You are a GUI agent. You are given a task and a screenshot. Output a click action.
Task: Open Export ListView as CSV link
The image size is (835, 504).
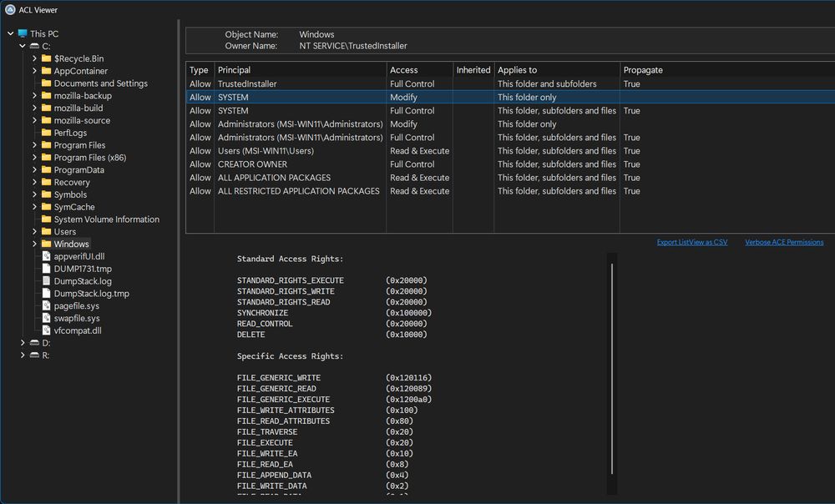(691, 242)
